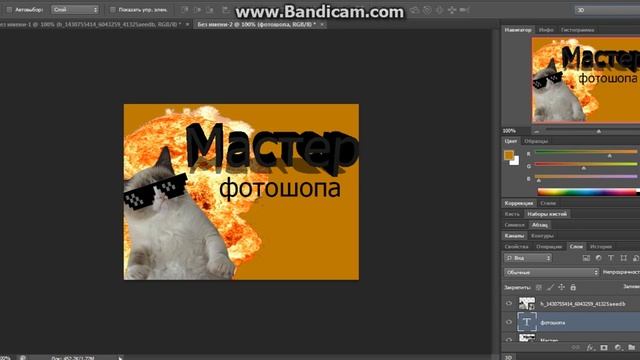
Task: Add a layer style fx icon
Action: (x=590, y=348)
